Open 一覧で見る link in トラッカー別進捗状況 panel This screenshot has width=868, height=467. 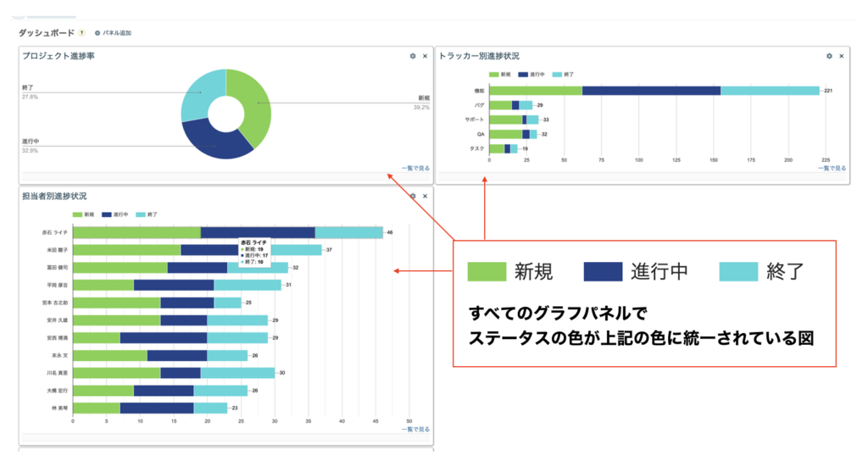(832, 168)
